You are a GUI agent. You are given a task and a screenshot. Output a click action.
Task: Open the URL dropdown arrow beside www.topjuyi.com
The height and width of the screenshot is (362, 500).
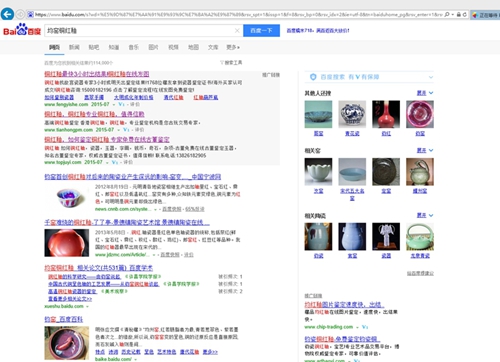click(x=107, y=163)
